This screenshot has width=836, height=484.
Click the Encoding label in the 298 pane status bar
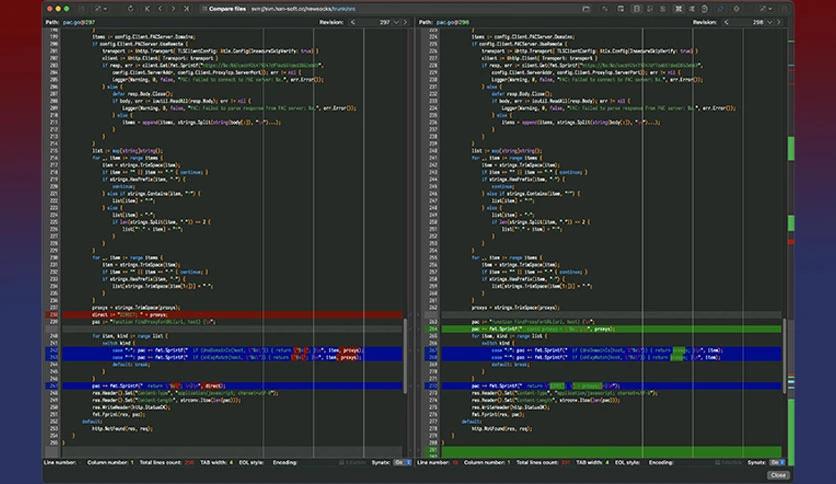click(660, 462)
